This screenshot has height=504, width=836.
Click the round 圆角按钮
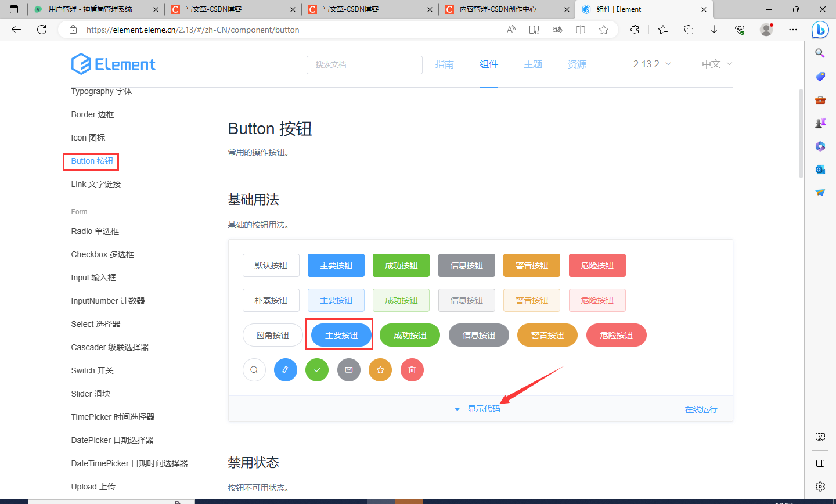point(273,335)
